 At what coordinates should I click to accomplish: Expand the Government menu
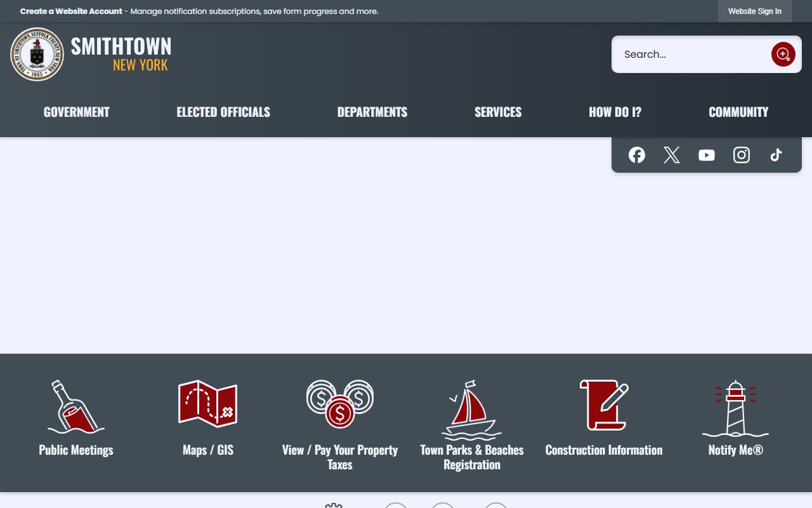tap(77, 112)
